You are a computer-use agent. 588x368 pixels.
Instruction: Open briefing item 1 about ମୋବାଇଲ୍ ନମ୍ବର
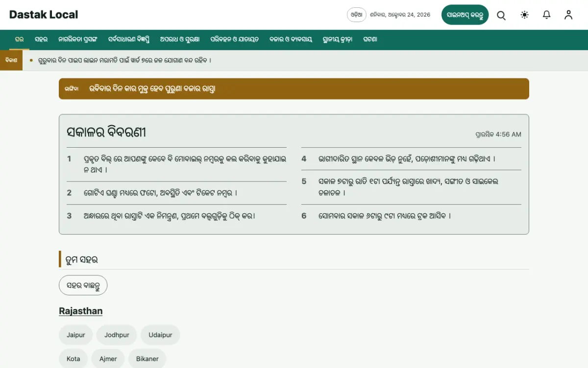[x=185, y=164]
